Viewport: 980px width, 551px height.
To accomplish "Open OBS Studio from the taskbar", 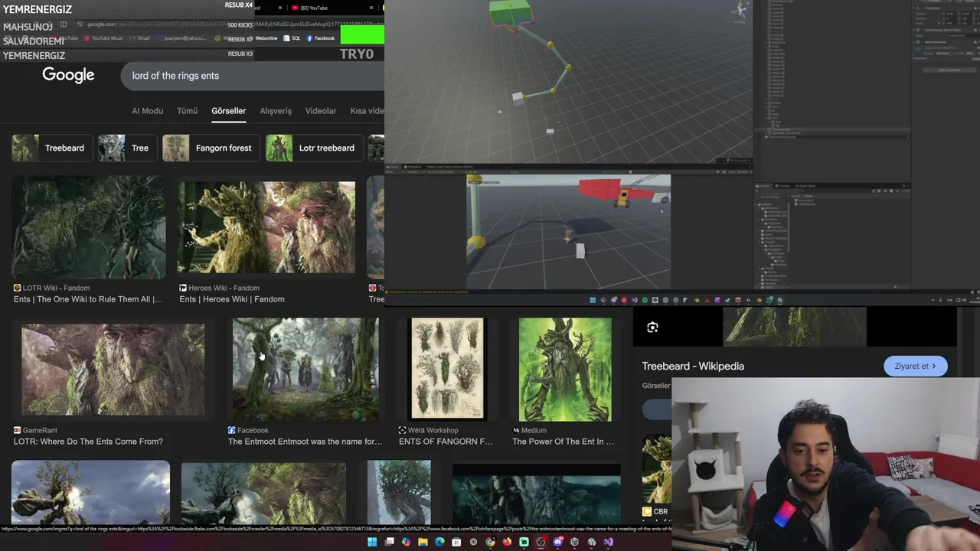I will coord(541,542).
